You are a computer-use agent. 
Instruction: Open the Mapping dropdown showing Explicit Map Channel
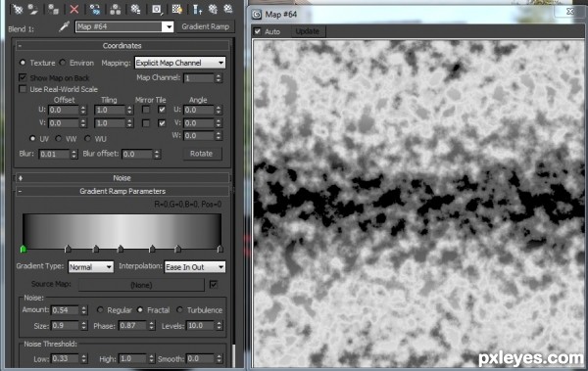(x=180, y=63)
